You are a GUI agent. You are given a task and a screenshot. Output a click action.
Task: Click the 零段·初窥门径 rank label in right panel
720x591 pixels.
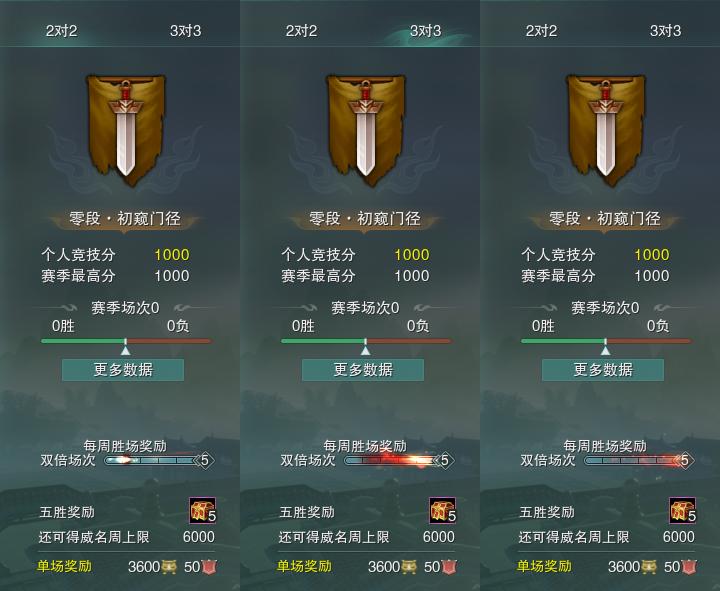[x=605, y=219]
